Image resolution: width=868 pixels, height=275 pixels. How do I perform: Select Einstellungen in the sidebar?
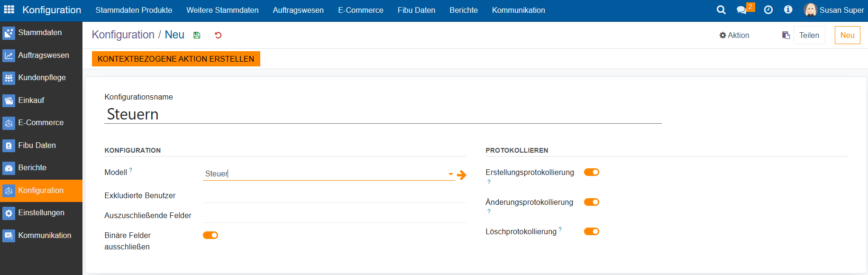point(41,213)
